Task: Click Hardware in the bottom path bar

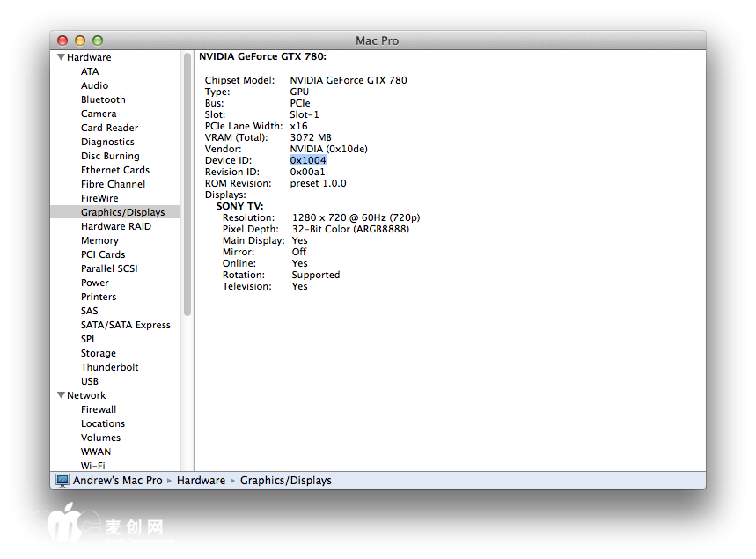Action: pos(201,481)
